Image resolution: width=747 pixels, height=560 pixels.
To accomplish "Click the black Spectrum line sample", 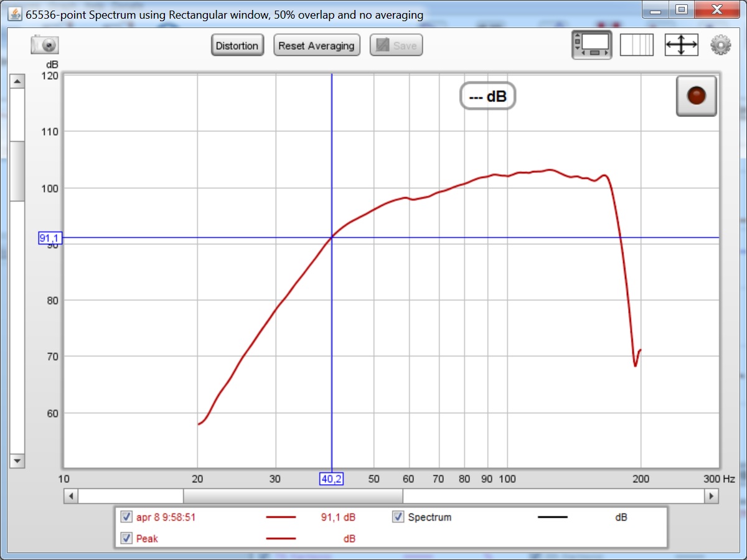I will coord(552,516).
